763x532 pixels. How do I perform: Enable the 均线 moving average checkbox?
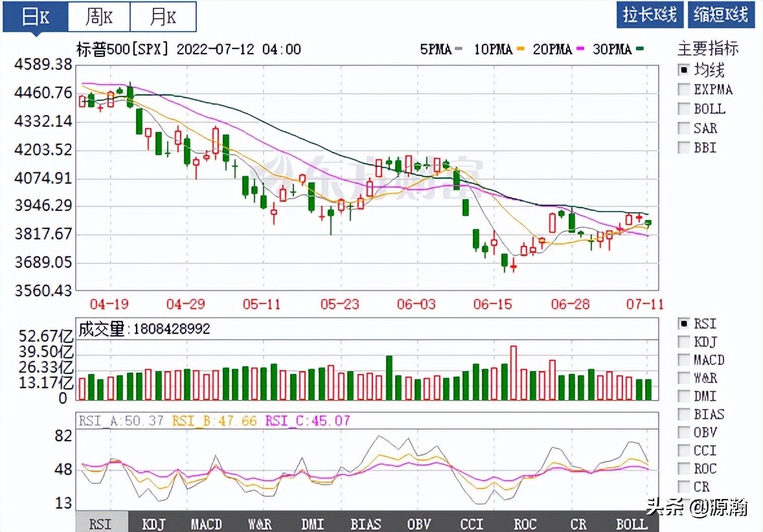[684, 70]
